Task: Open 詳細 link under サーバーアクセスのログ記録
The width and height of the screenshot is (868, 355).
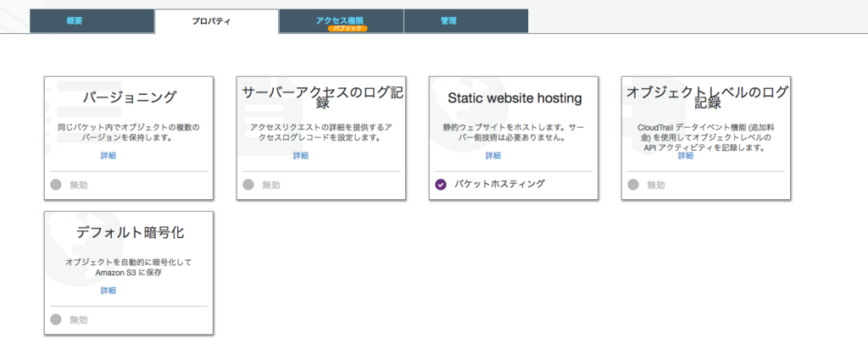Action: point(301,155)
